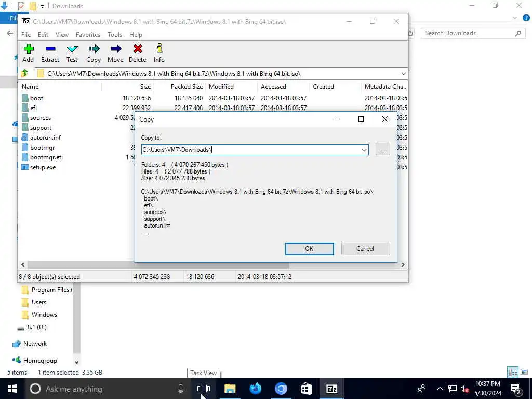Expand the Copy to path dropdown
532x399 pixels.
(364, 150)
